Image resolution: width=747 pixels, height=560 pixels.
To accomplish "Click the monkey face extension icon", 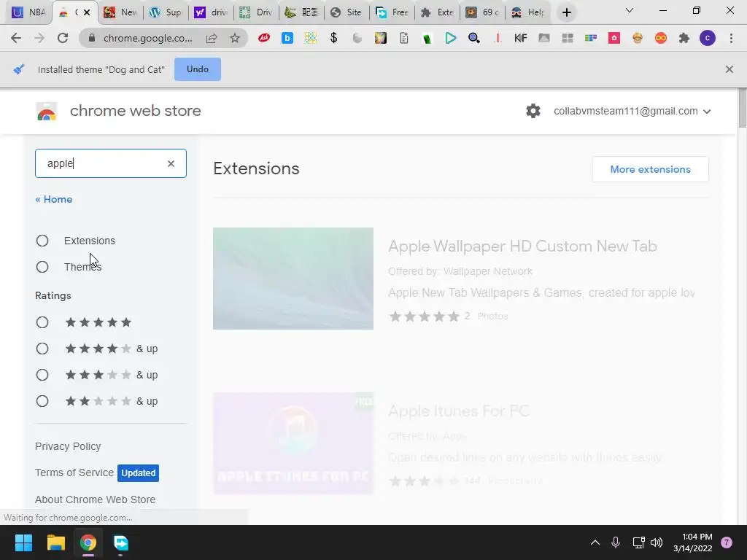I will coord(638,38).
